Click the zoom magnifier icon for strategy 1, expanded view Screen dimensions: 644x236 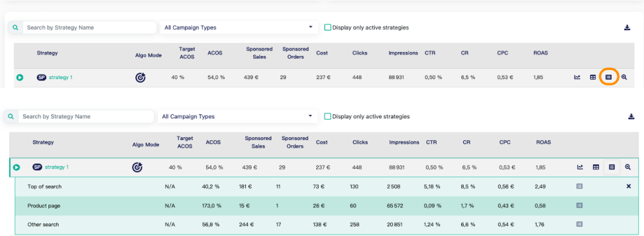(627, 167)
